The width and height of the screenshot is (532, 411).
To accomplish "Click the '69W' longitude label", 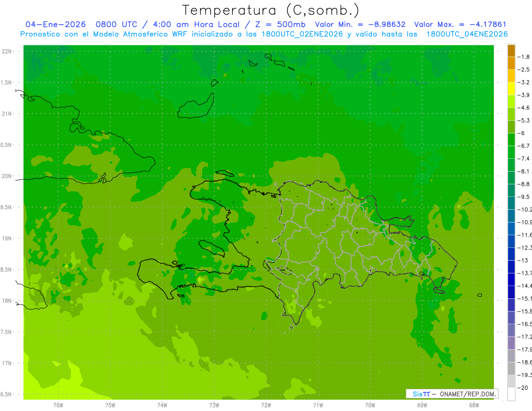I will tap(422, 405).
